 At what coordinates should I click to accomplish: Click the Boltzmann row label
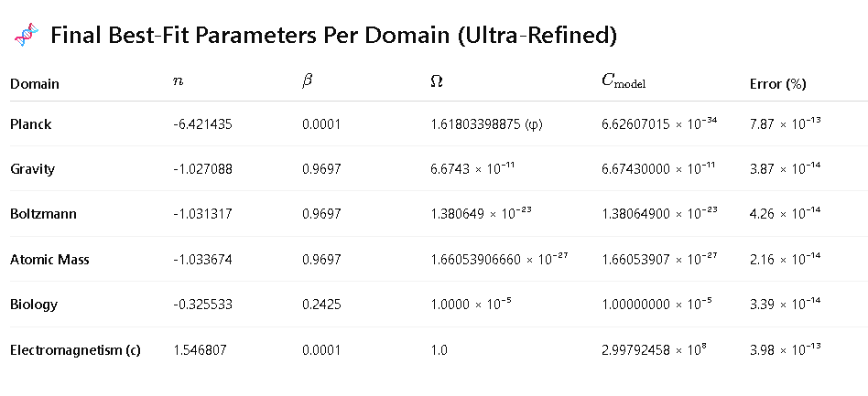coord(43,214)
